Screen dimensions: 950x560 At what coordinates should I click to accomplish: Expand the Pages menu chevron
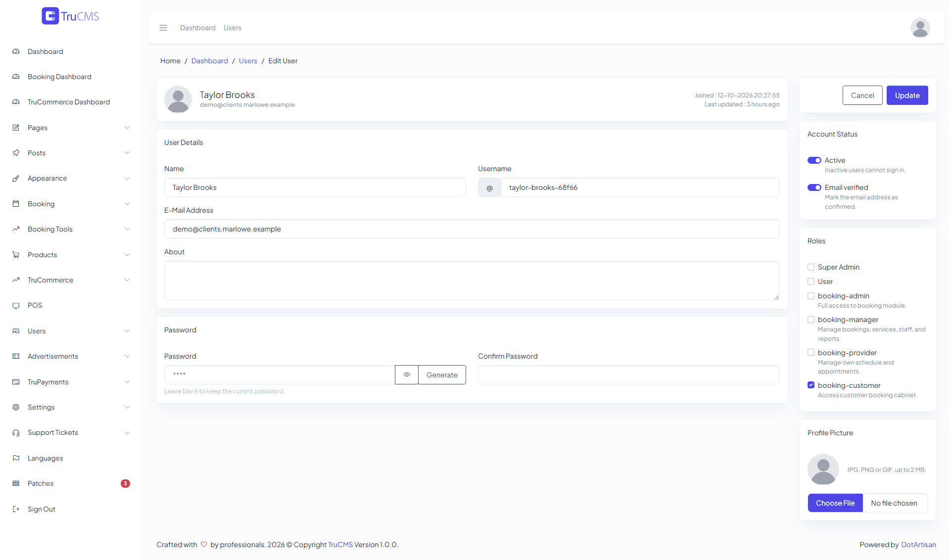[127, 128]
